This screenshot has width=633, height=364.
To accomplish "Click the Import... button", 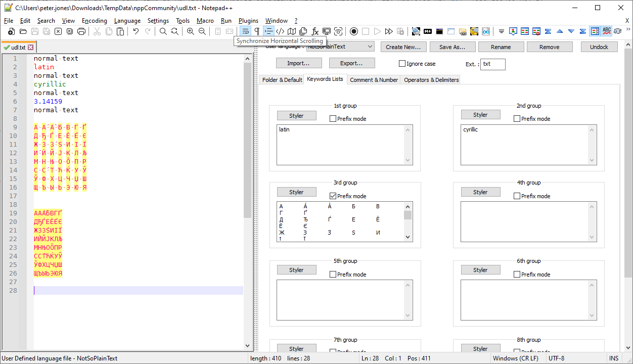I will (298, 63).
